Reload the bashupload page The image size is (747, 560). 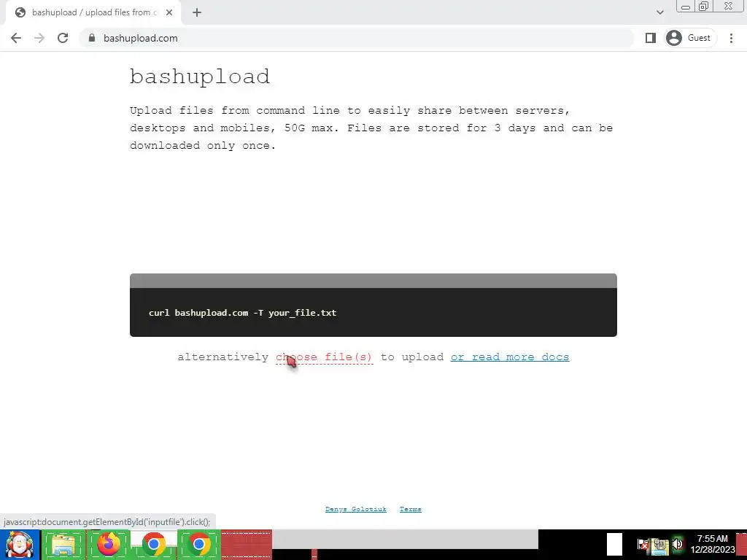63,38
